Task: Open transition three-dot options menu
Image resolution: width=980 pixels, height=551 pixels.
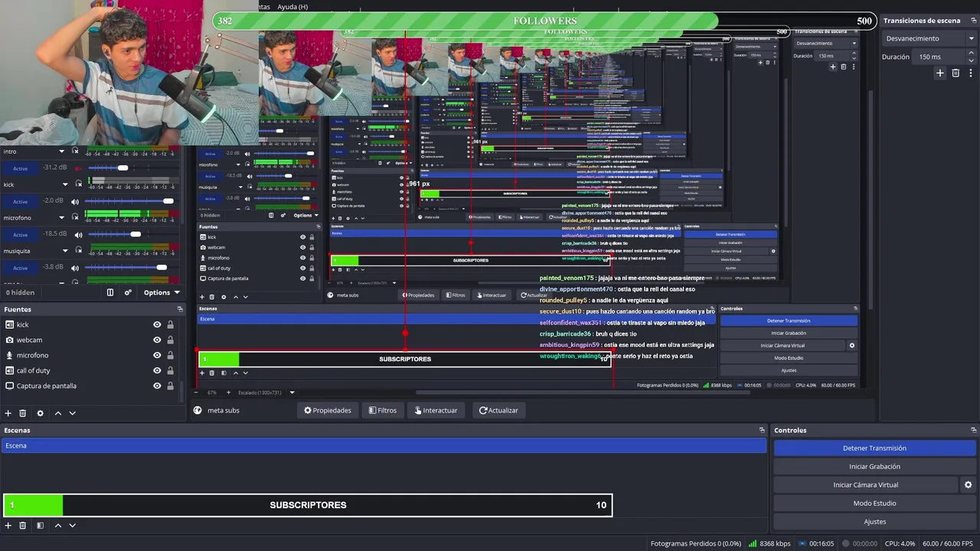Action: point(970,73)
